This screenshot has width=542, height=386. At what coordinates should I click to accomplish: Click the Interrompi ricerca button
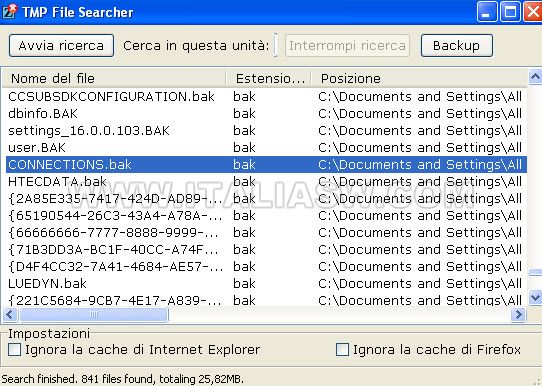pos(347,45)
